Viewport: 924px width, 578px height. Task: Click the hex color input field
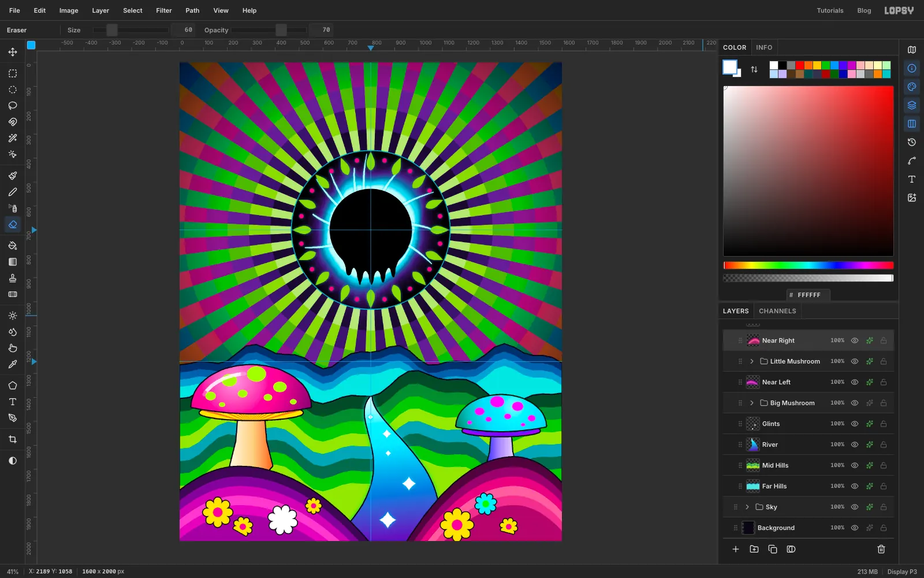[x=808, y=295]
